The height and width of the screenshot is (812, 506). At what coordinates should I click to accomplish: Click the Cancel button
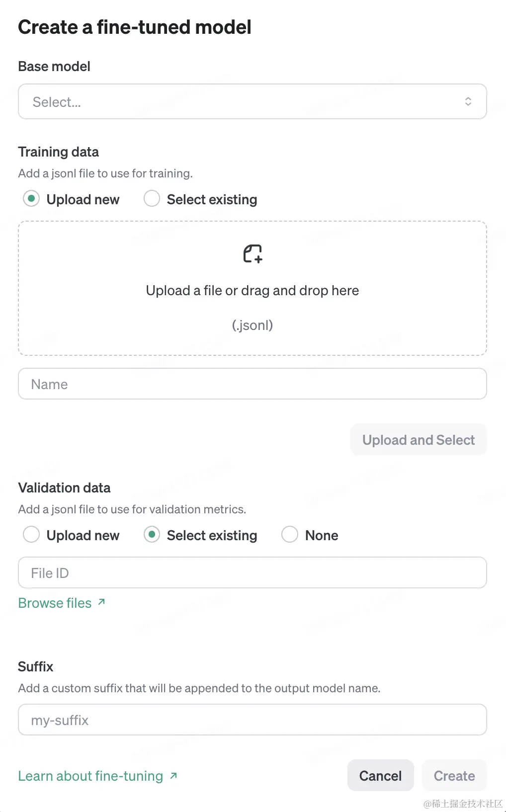click(x=380, y=775)
